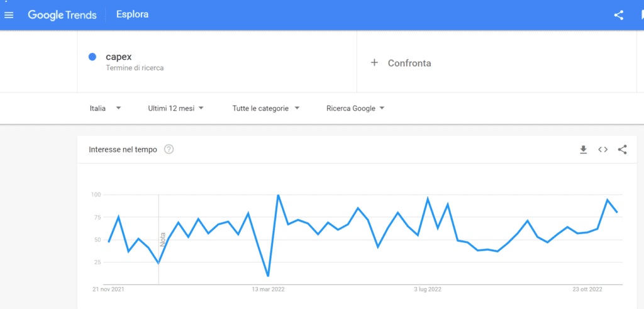
Task: Expand the Tutte le categorie dropdown
Action: point(266,108)
